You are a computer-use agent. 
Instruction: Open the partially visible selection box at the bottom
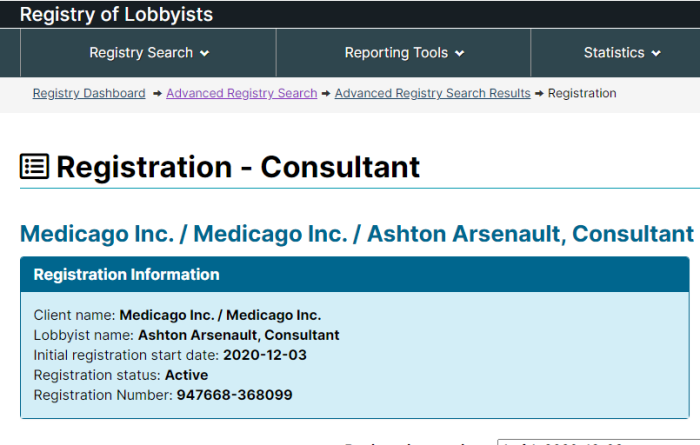(599, 442)
